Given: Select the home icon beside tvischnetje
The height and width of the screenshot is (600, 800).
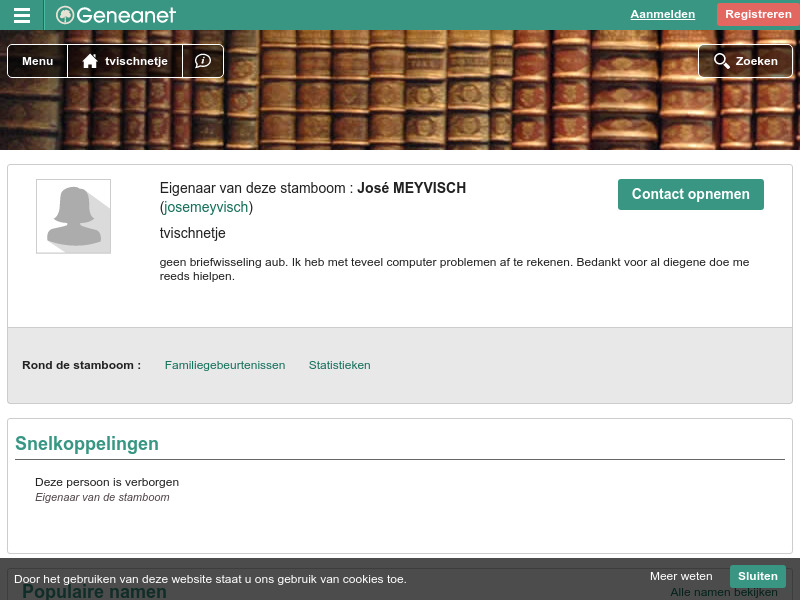Looking at the screenshot, I should [90, 60].
